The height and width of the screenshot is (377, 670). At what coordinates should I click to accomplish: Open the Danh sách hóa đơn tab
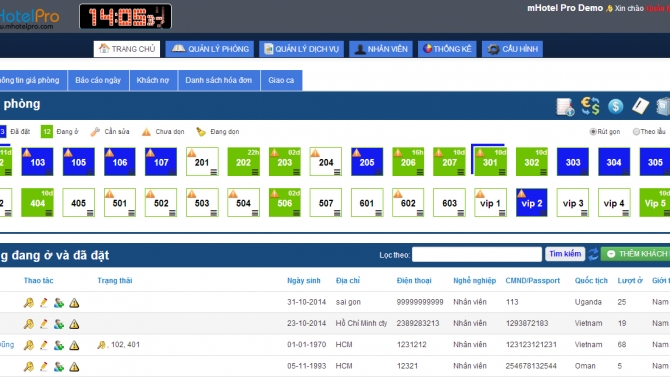[x=219, y=80]
